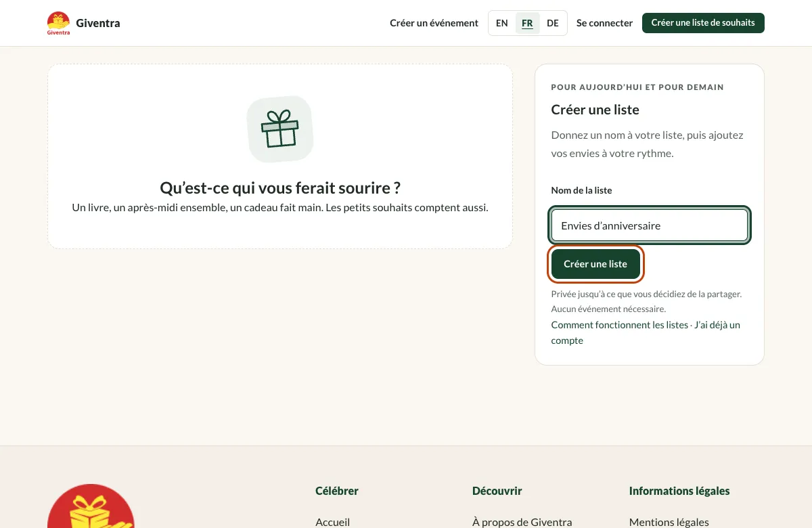Click the gift box icon in empty state
This screenshot has height=528, width=812.
pos(280,129)
